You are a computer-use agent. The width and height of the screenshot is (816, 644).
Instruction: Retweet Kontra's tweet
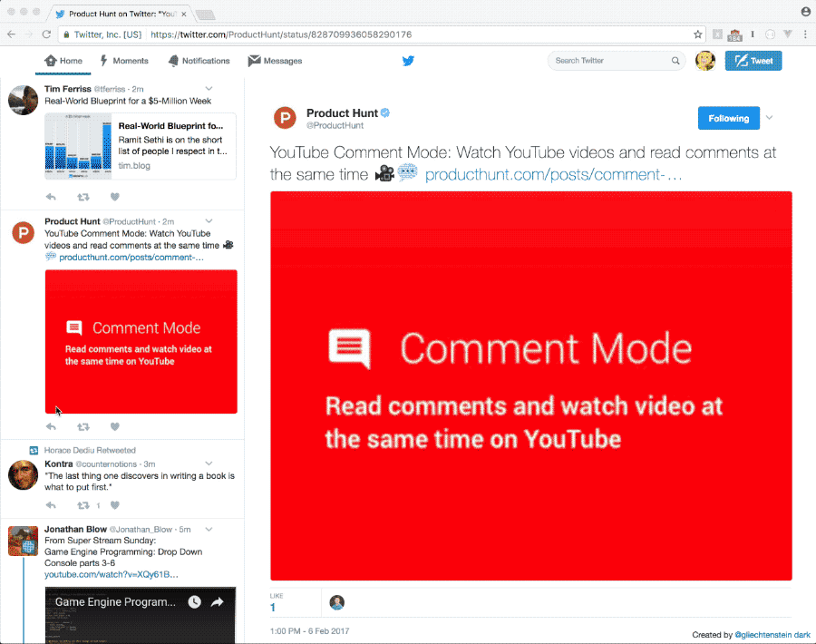click(x=83, y=505)
